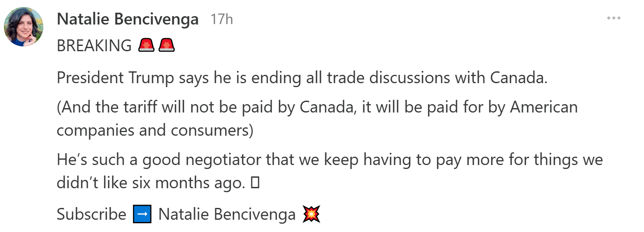Open author name link in post header
644x232 pixels.
pyautogui.click(x=128, y=19)
